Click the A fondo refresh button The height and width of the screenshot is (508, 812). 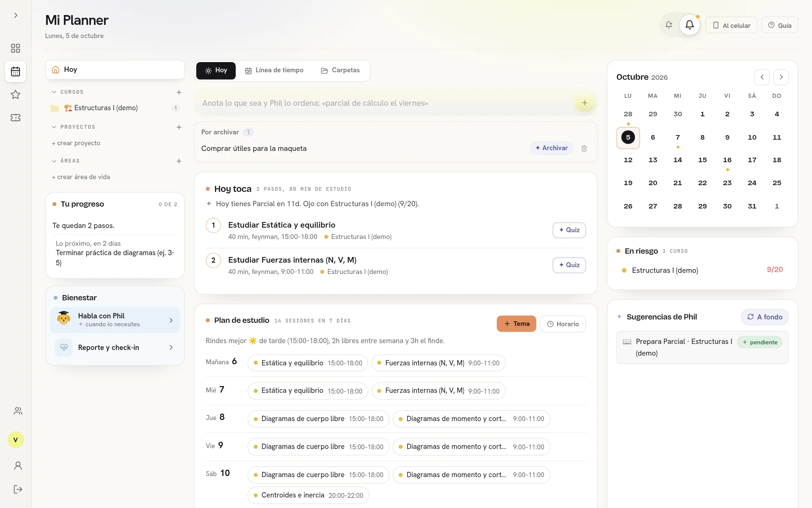(x=765, y=317)
